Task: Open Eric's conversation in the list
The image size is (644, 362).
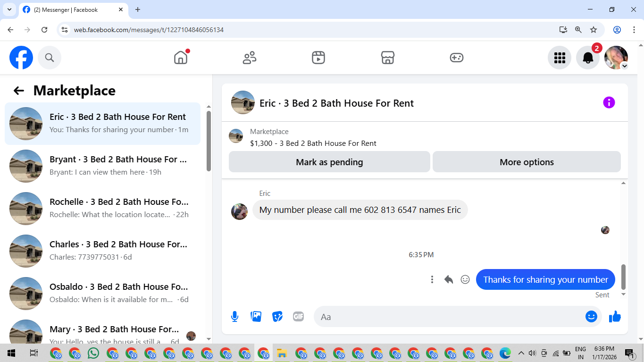Action: [x=102, y=124]
